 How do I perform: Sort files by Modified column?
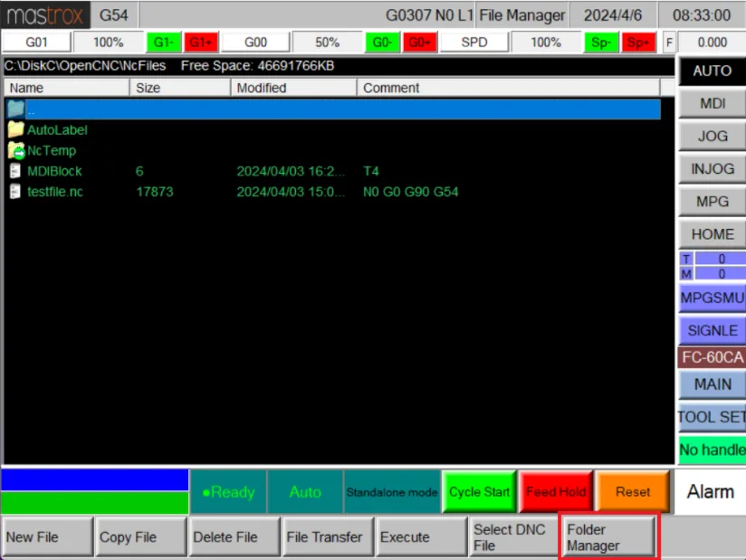coord(293,88)
